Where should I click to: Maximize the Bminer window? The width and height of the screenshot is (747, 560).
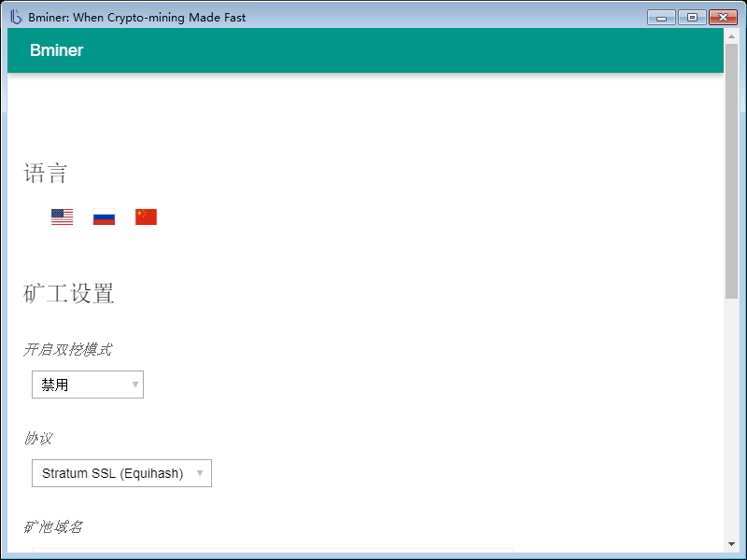click(692, 18)
